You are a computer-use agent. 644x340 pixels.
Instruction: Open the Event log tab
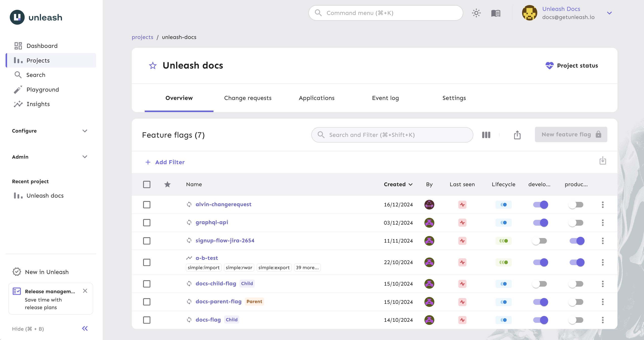[385, 98]
